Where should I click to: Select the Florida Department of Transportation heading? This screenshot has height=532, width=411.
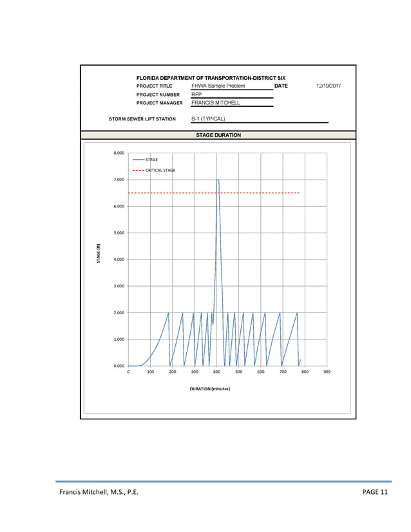pyautogui.click(x=211, y=78)
